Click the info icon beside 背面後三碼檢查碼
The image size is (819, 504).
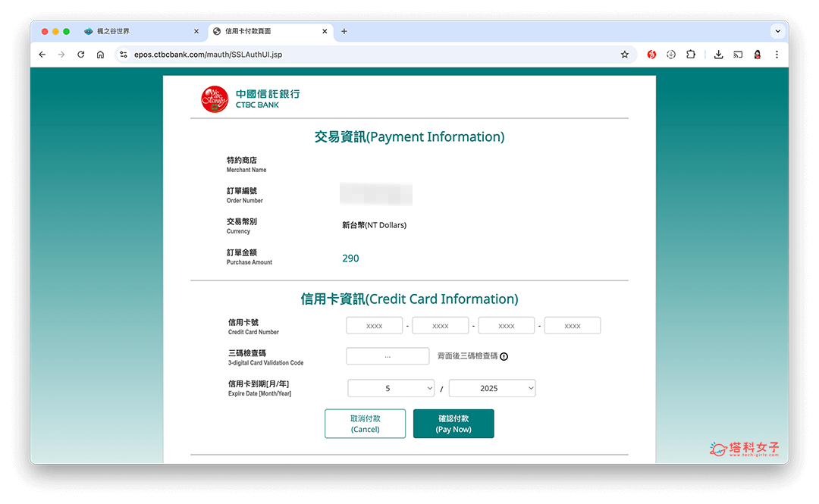(504, 356)
